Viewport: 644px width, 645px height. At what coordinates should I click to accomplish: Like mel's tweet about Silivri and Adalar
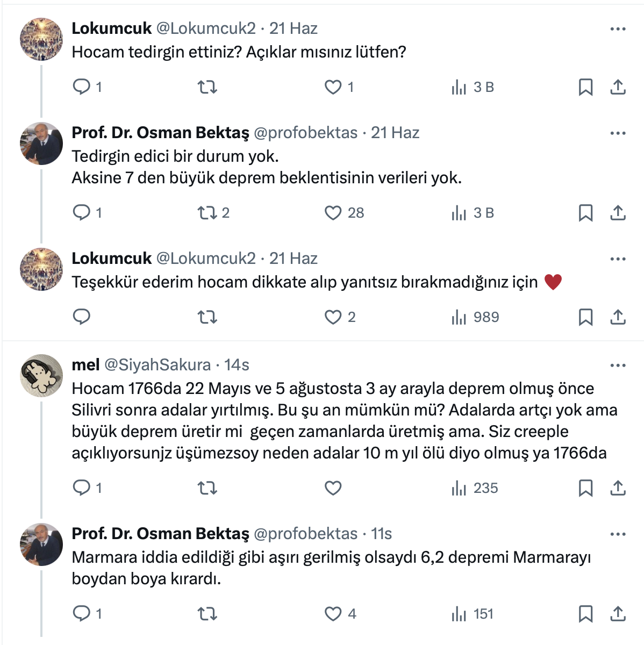point(333,488)
